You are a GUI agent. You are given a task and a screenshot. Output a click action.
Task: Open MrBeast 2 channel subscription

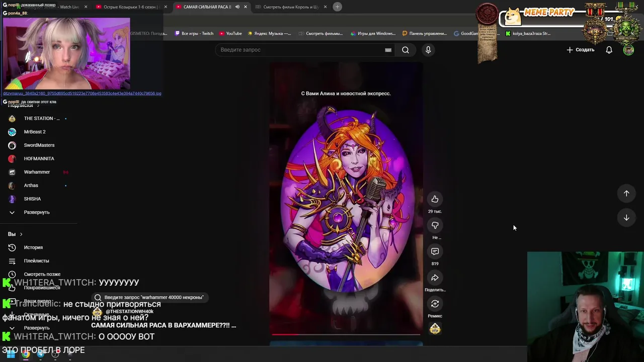(x=35, y=132)
